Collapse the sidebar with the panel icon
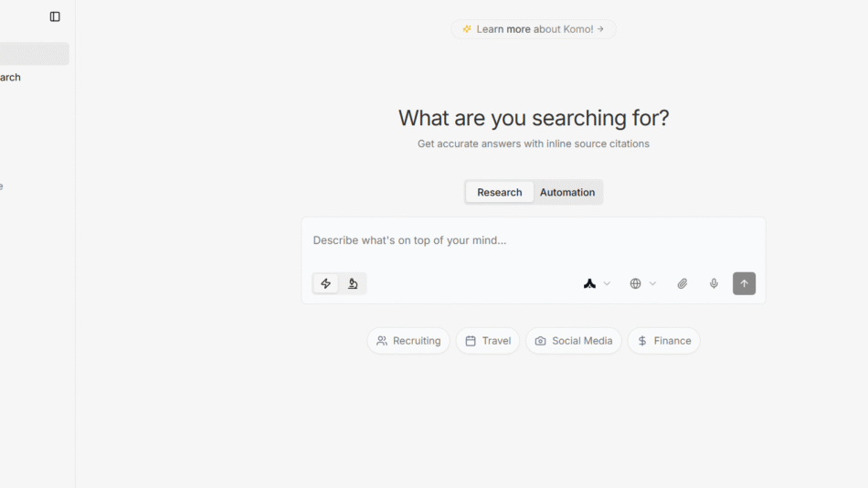This screenshot has height=488, width=868. pos(55,16)
